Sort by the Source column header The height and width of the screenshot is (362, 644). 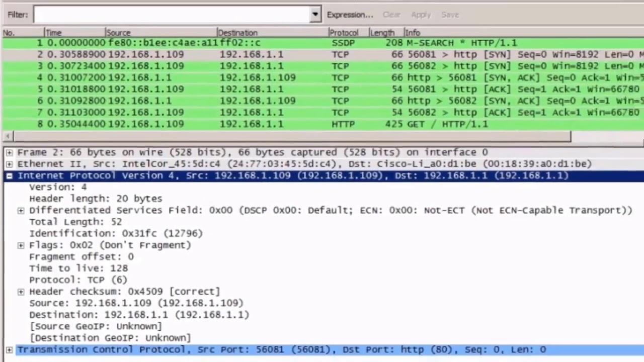[161, 33]
